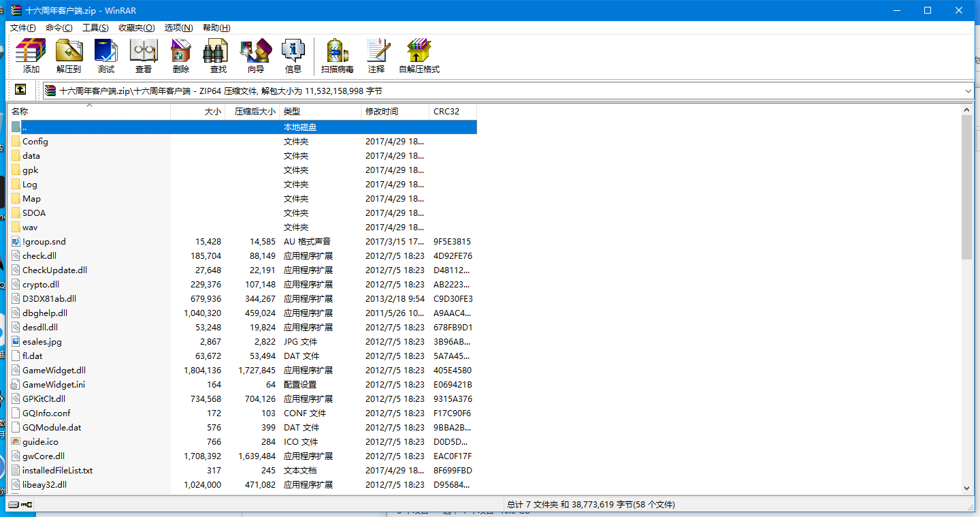Screen dimensions: 980x517
Task: Select libeay32.dll file name
Action: (x=44, y=485)
